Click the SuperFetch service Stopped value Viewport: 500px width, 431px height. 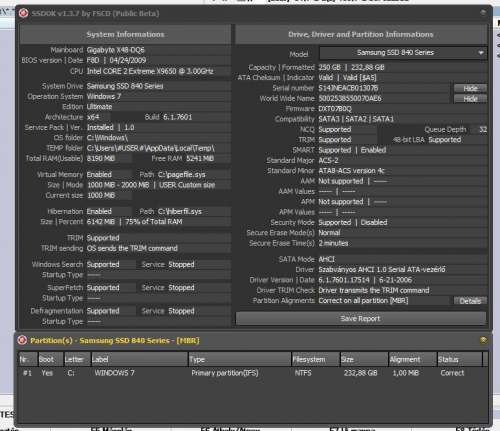point(181,288)
